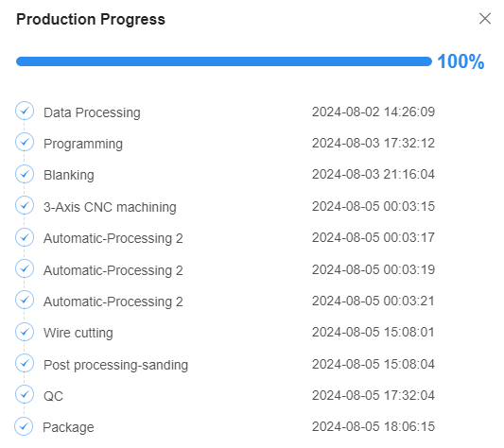
Task: Click the QC step checkmark icon
Action: click(25, 394)
